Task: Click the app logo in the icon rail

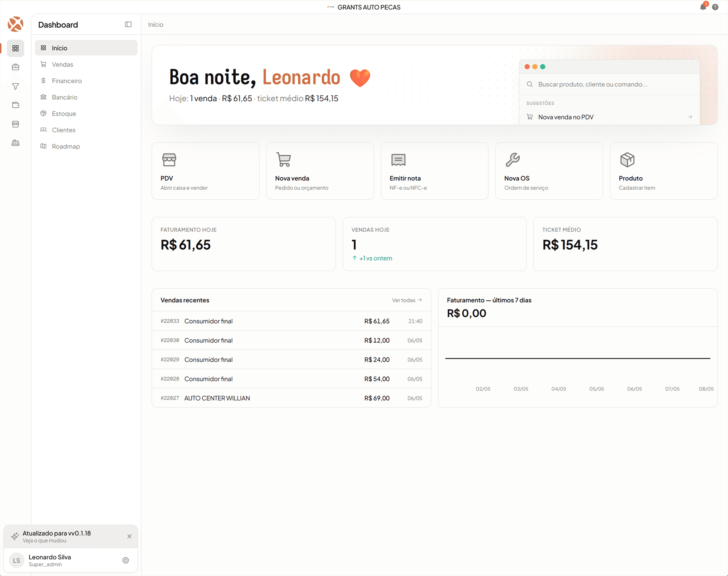Action: pyautogui.click(x=16, y=24)
